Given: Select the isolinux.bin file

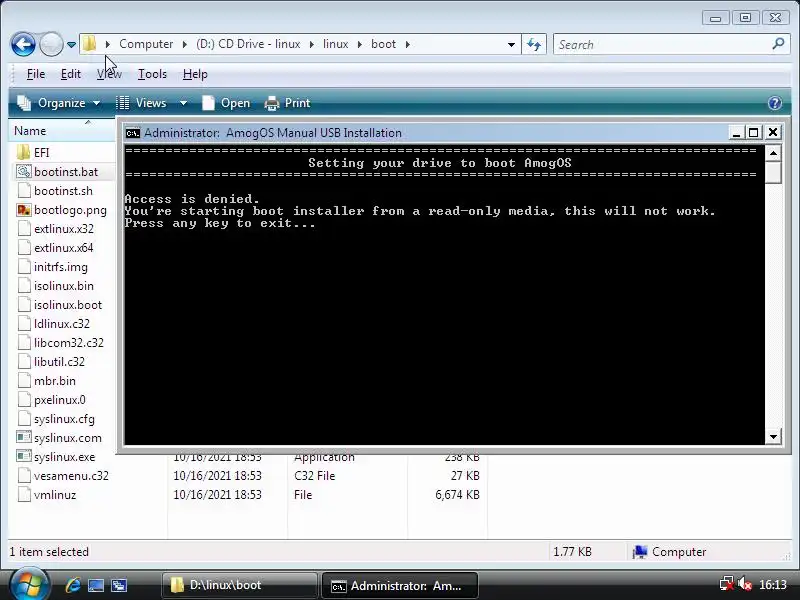Looking at the screenshot, I should pos(56,286).
